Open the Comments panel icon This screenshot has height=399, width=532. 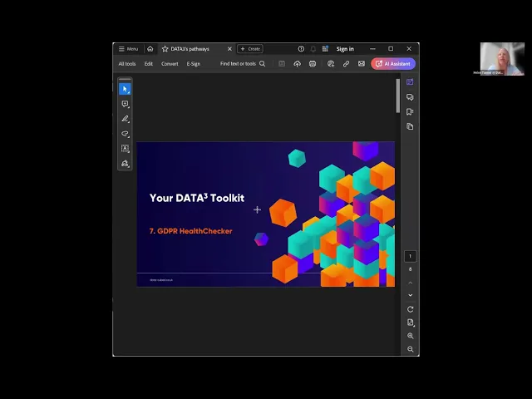tap(410, 97)
